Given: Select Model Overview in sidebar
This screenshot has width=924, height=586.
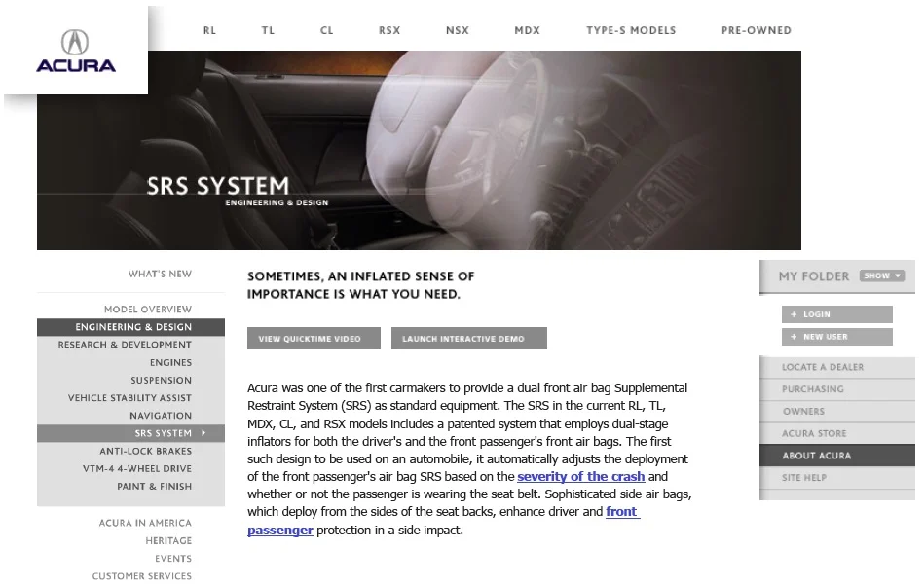Looking at the screenshot, I should 148,310.
